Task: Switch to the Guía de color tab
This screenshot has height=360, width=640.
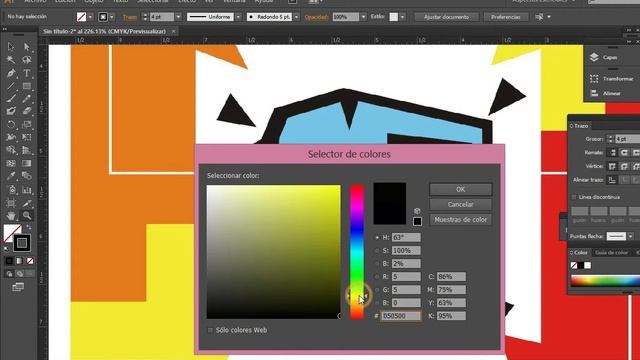Action: [611, 253]
